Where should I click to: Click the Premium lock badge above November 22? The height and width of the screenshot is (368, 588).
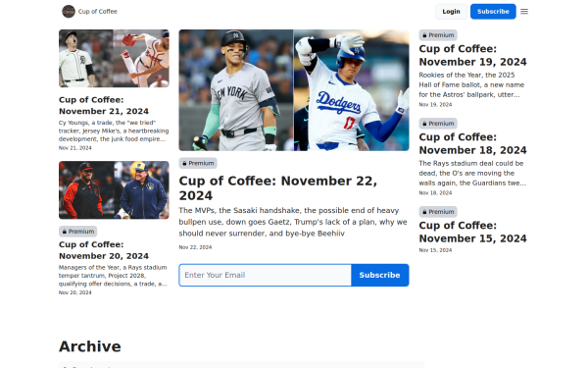tap(198, 163)
